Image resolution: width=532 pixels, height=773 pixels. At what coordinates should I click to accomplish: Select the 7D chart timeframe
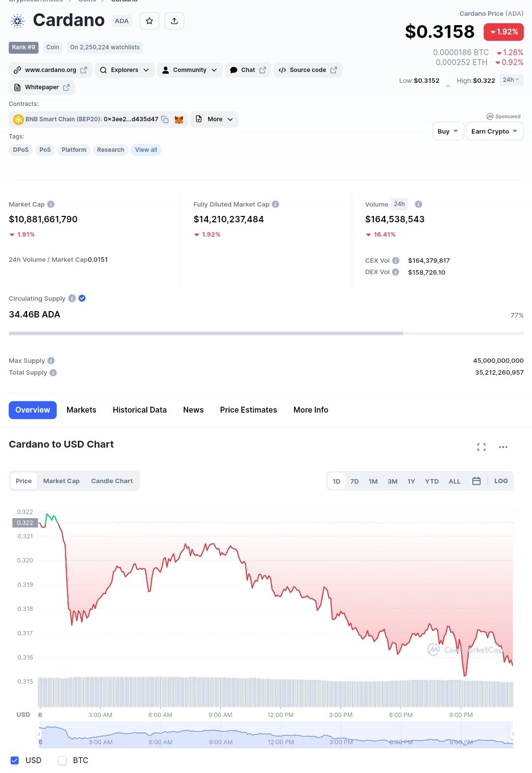click(354, 481)
